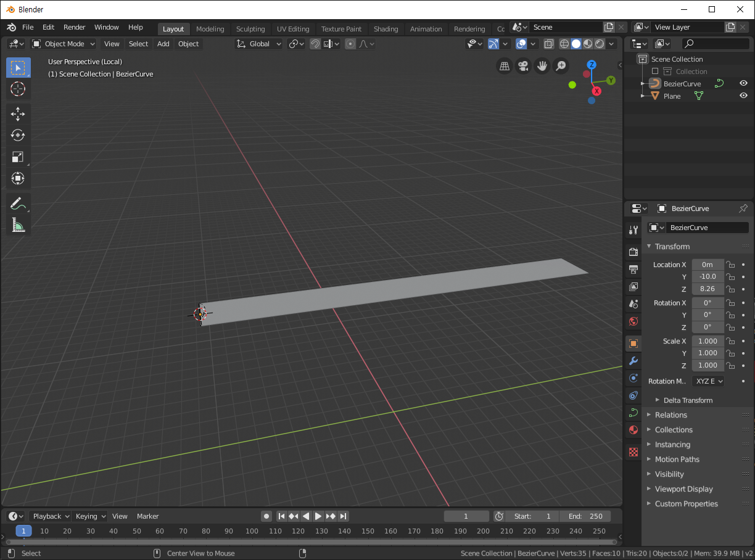Screen dimensions: 755x560
Task: Select the Measure tool
Action: pyautogui.click(x=19, y=224)
